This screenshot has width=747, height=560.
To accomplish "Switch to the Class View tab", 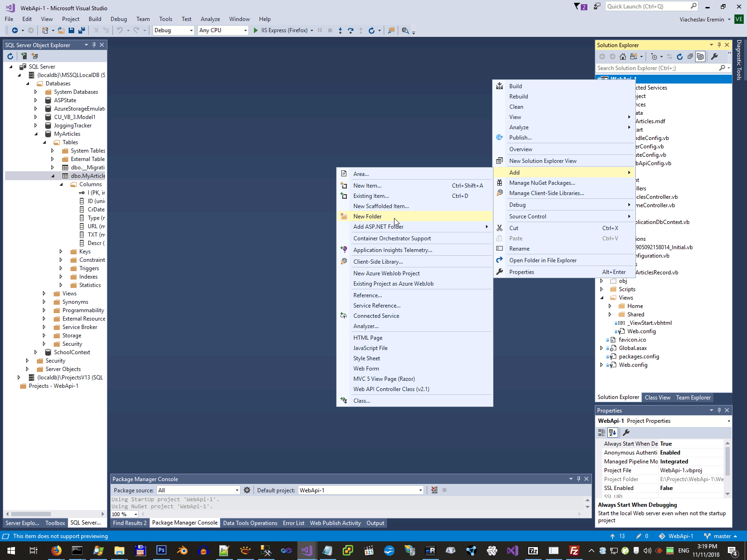I will click(x=657, y=398).
